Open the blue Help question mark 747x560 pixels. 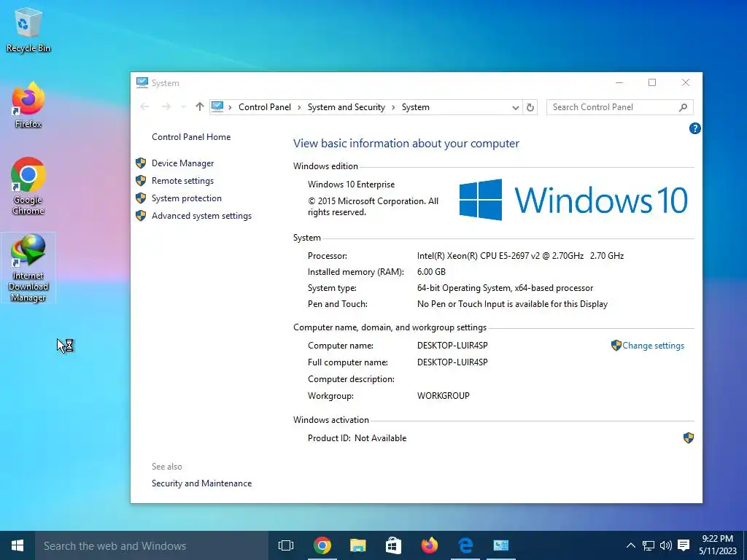pos(694,128)
